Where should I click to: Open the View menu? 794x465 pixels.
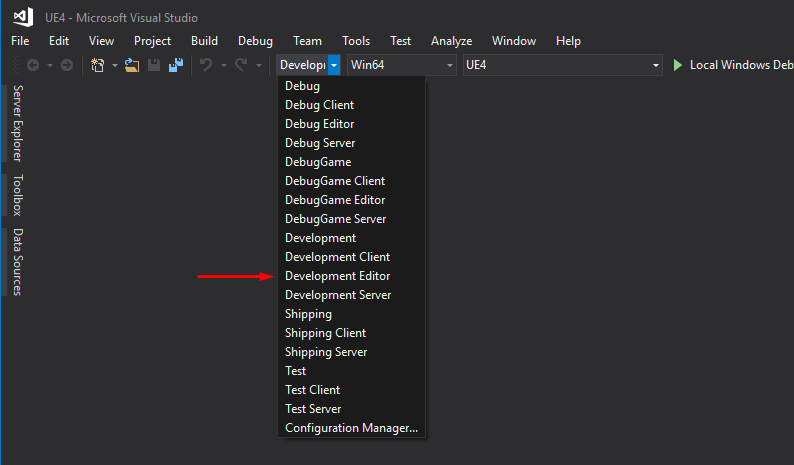(101, 41)
